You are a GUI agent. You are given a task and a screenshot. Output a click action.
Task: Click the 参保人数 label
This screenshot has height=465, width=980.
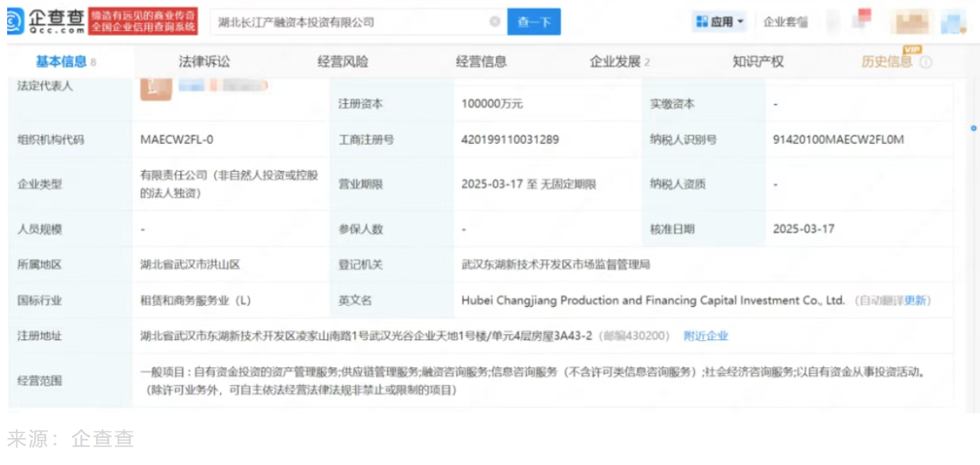tap(361, 229)
